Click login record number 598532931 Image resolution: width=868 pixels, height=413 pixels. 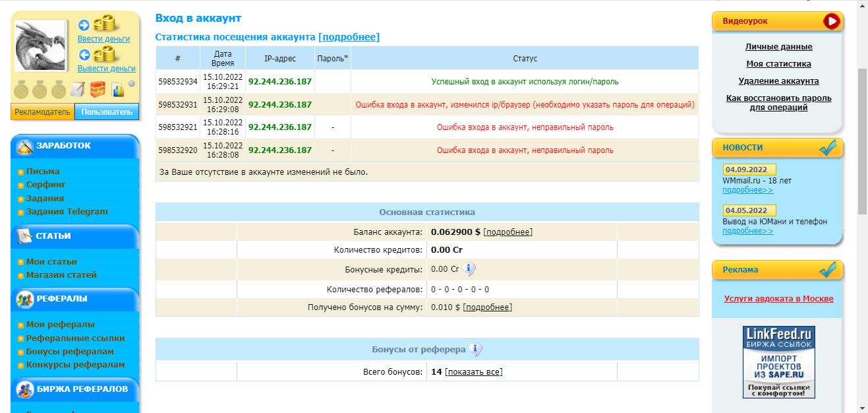(178, 105)
